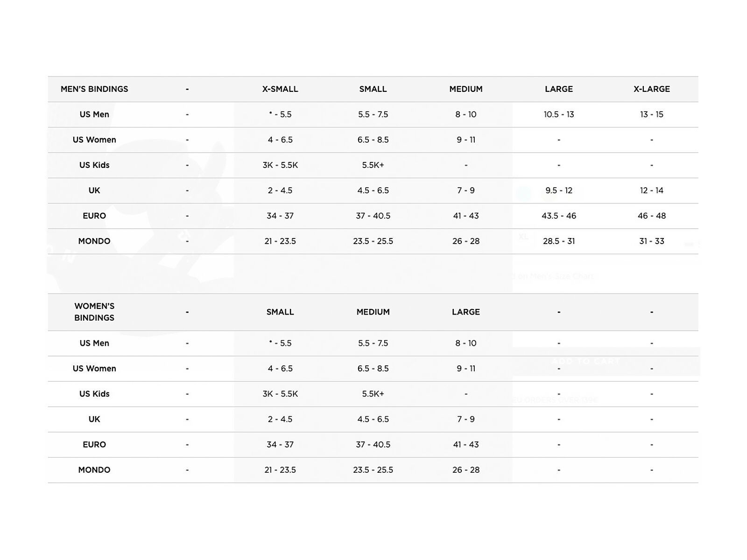Click the MONDO row label in men's table
The width and height of the screenshot is (747, 560).
pyautogui.click(x=94, y=241)
